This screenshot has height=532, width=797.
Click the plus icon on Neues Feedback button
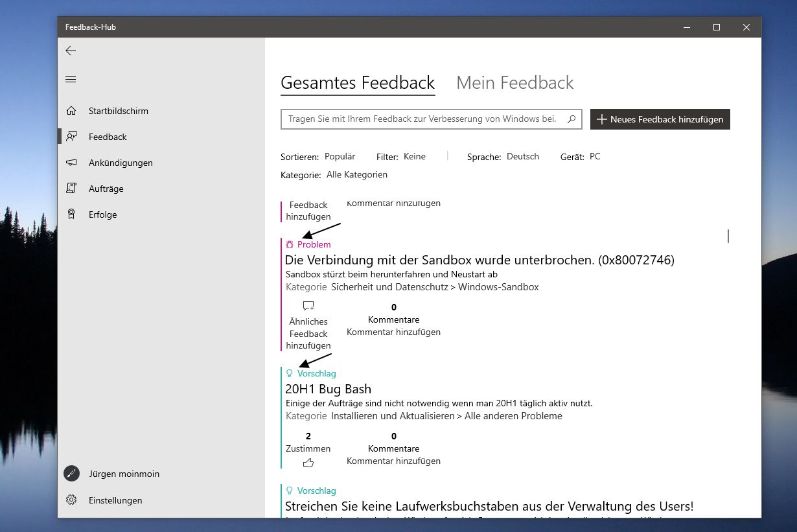[601, 119]
